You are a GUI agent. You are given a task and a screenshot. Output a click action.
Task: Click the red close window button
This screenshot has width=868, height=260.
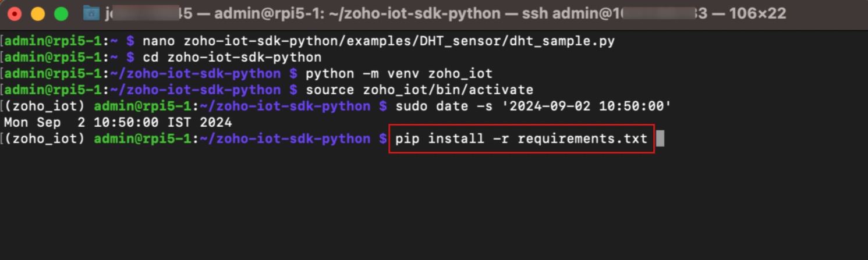[x=15, y=14]
